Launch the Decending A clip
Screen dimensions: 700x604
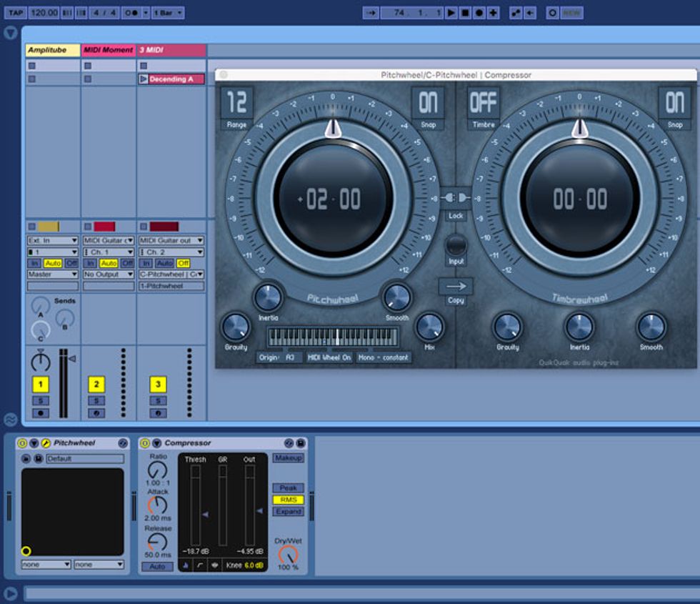[x=144, y=79]
